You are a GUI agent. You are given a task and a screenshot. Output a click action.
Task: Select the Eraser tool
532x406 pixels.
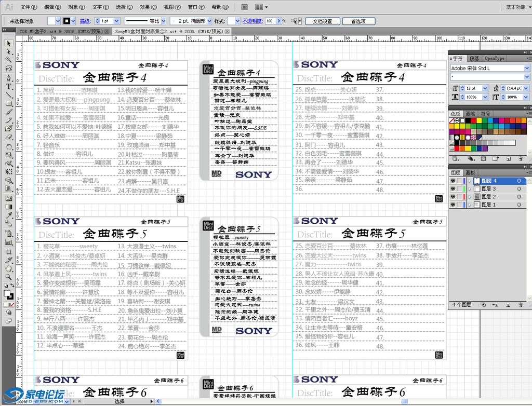coord(9,138)
